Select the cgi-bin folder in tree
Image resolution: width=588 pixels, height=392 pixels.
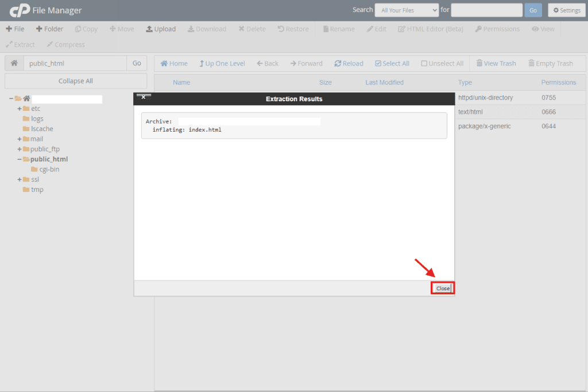(x=49, y=169)
